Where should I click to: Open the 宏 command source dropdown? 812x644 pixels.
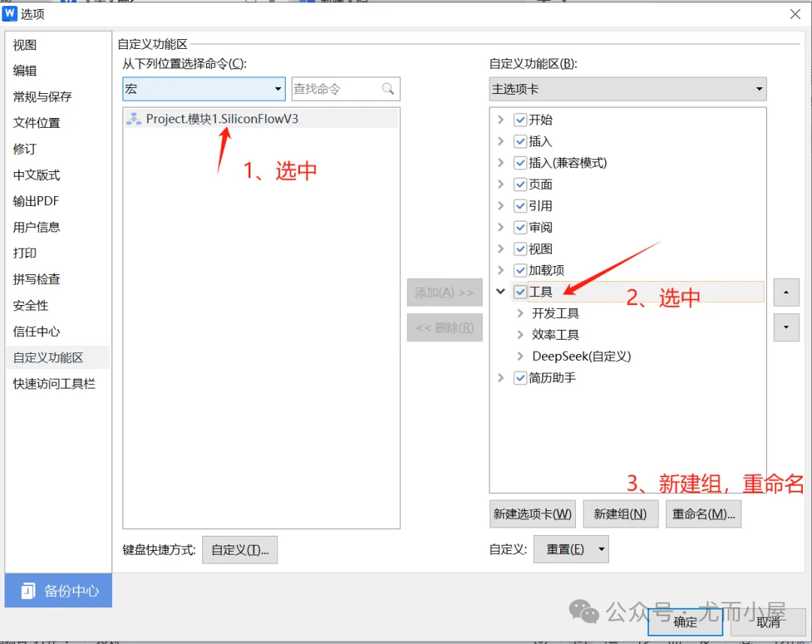[x=204, y=89]
